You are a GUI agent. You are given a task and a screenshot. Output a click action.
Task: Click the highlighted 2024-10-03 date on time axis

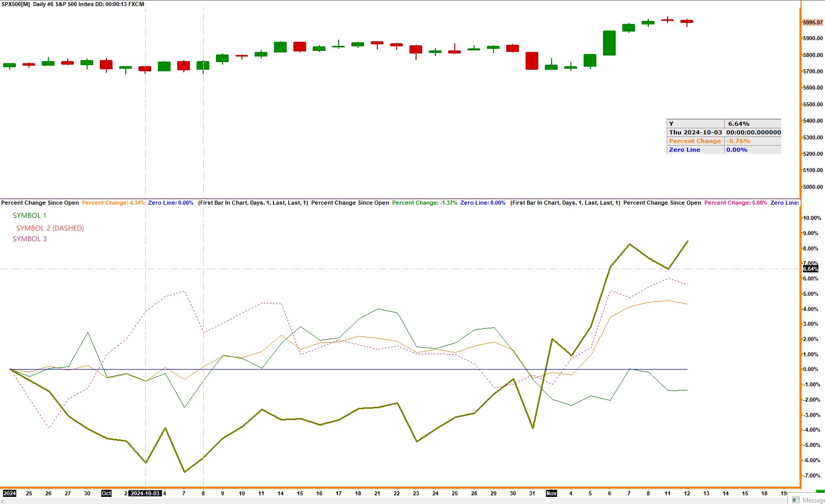(x=145, y=493)
